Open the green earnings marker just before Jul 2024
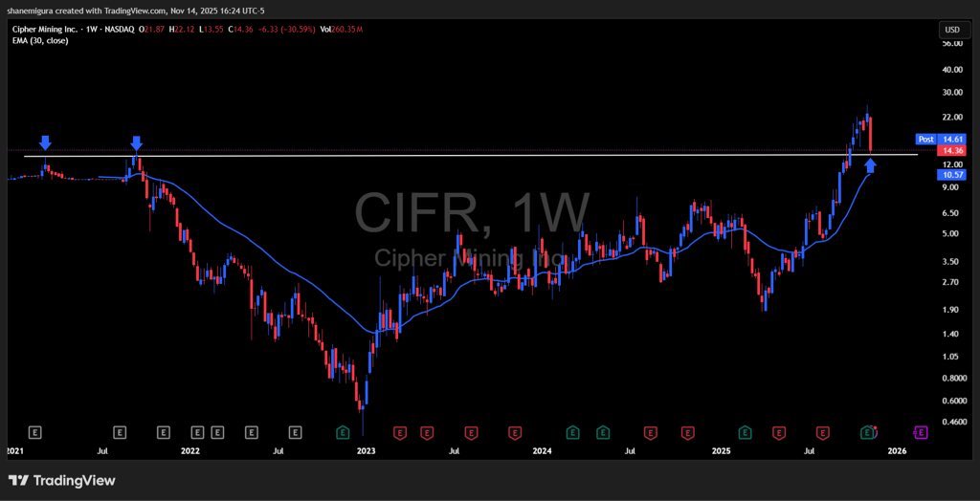 click(603, 431)
